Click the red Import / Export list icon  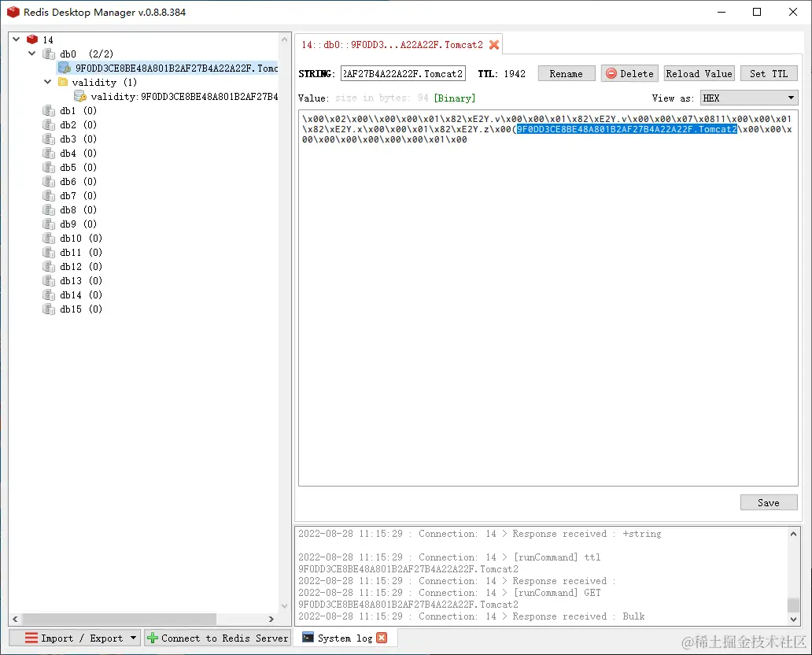(31, 638)
